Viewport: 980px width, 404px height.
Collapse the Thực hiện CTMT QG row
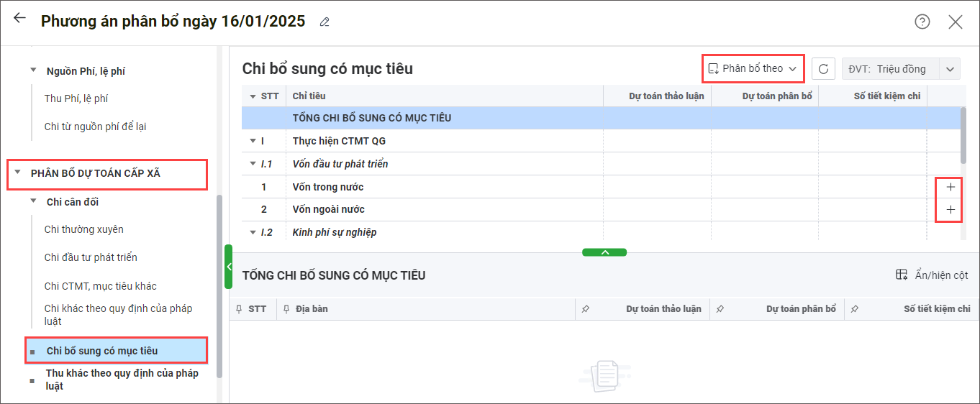[253, 141]
